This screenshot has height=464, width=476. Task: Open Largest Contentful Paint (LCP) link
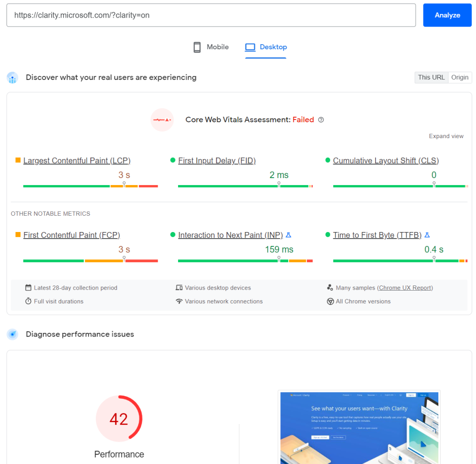[77, 160]
